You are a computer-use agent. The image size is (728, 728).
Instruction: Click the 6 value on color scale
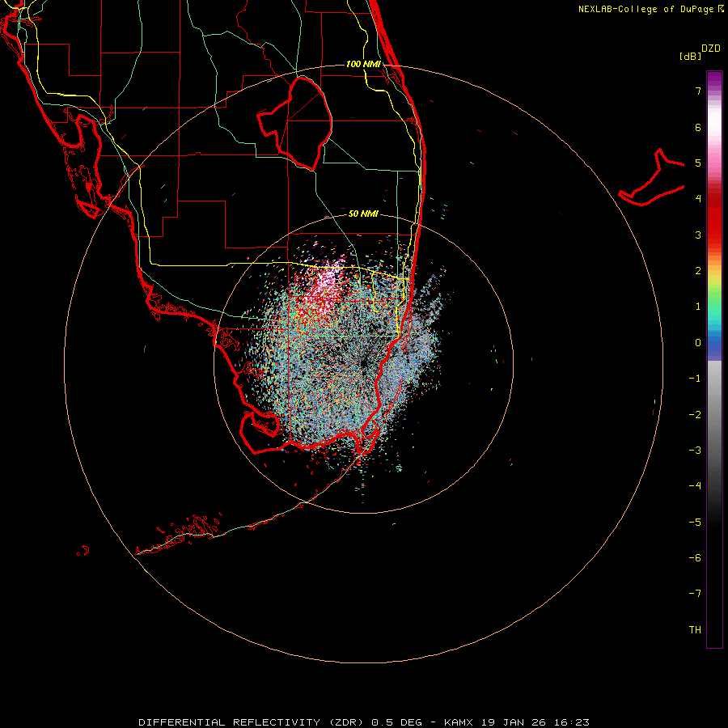[x=698, y=127]
